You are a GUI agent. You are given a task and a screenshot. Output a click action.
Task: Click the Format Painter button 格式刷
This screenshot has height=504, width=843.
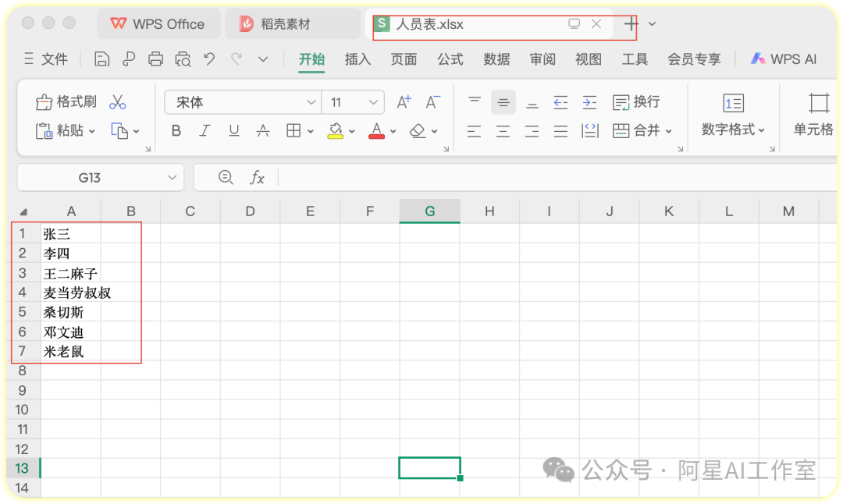pyautogui.click(x=66, y=101)
